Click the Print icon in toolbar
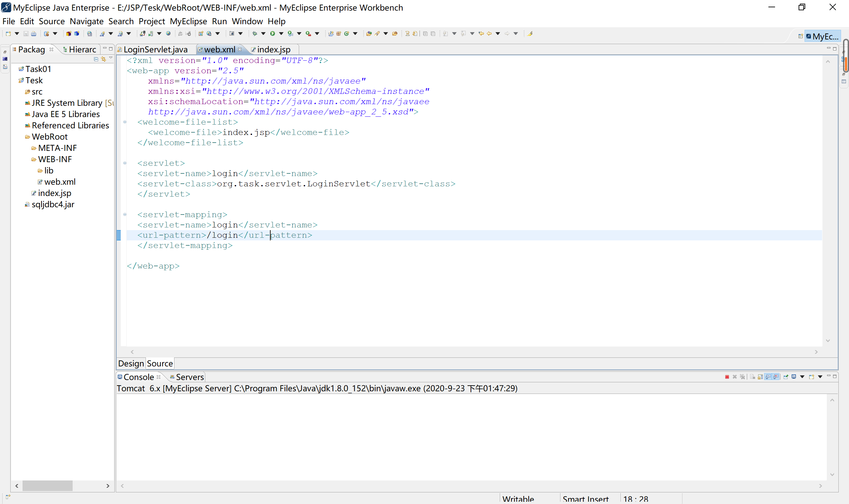Image resolution: width=849 pixels, height=504 pixels. [x=33, y=33]
